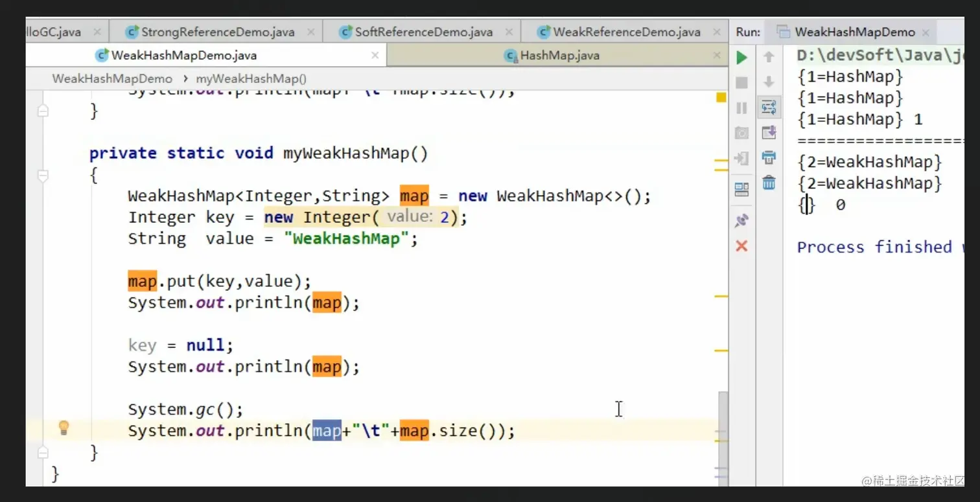Collapse the myWeakHashMap method fold marker
The width and height of the screenshot is (980, 502).
coord(43,176)
